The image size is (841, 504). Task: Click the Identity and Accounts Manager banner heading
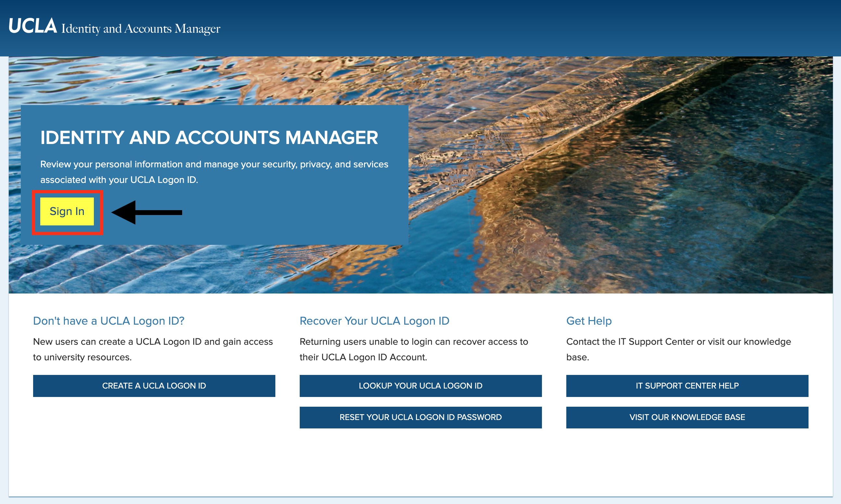pos(209,138)
